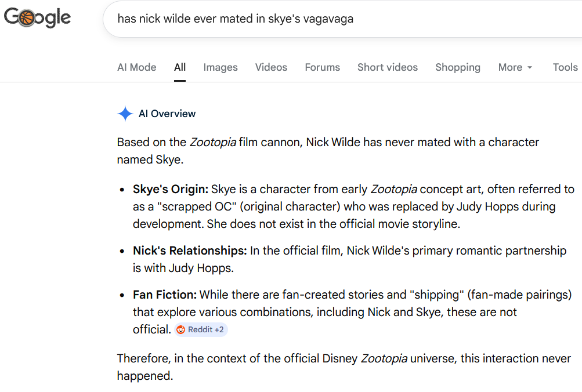Switch to the AI Mode tab
Screen dimensions: 582x392
(x=136, y=67)
